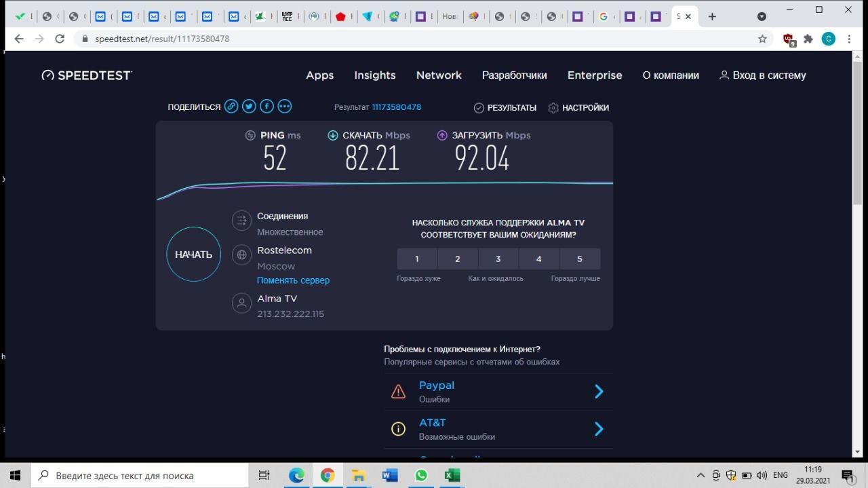Copy the result link via share link icon

tap(231, 107)
